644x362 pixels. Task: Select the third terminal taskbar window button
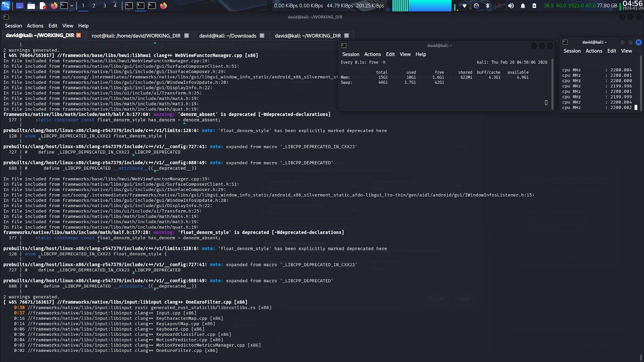[x=152, y=6]
